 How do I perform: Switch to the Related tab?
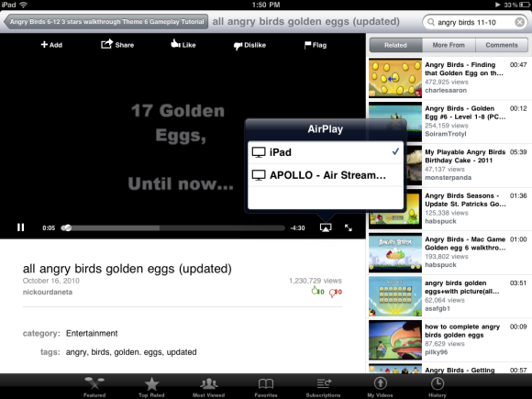[395, 45]
